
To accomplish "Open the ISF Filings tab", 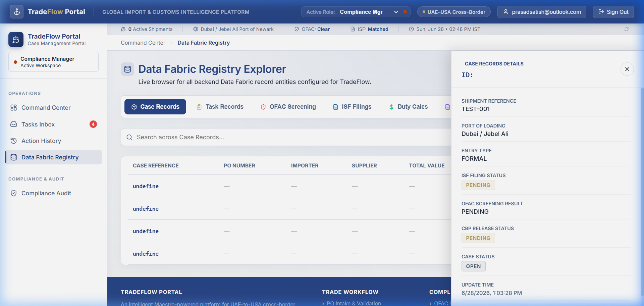I will tap(352, 107).
